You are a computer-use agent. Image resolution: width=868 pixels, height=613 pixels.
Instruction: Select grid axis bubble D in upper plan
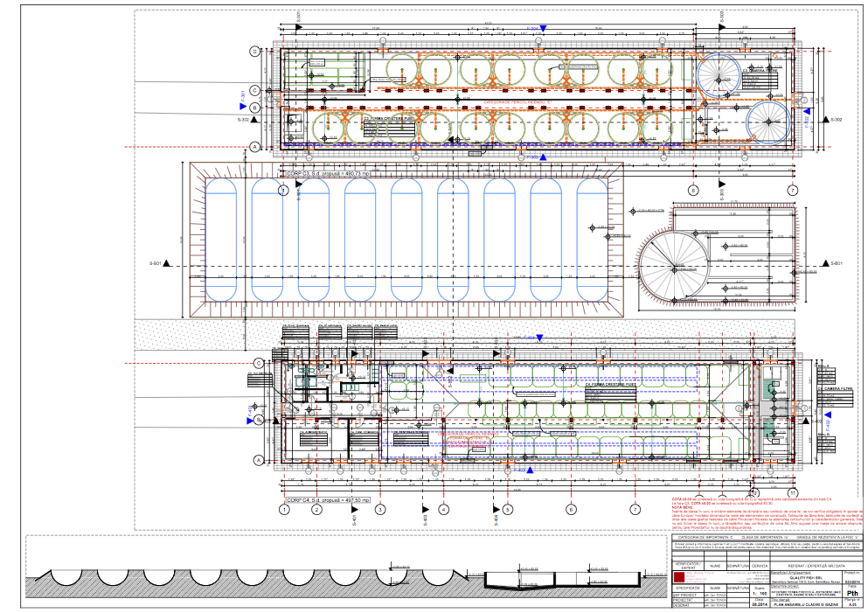click(255, 52)
